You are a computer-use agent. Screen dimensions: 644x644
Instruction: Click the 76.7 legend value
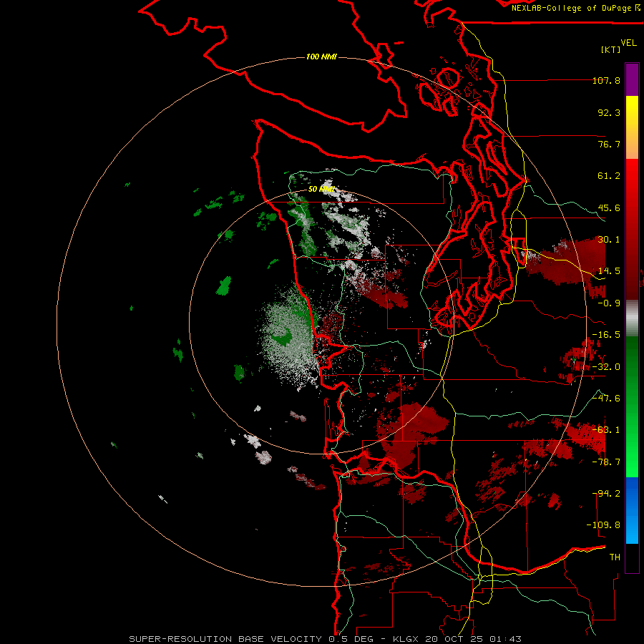[609, 144]
